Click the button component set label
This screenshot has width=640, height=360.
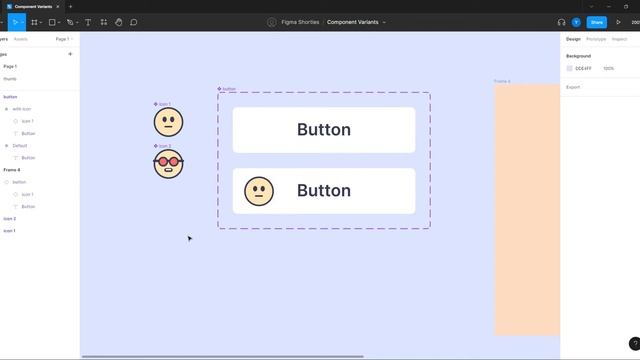point(229,89)
